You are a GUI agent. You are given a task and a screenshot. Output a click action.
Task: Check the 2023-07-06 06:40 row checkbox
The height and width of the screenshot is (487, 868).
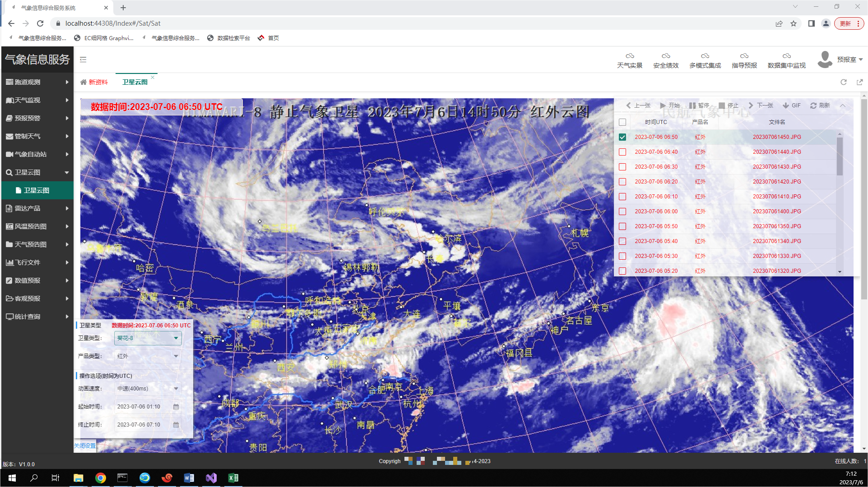click(x=622, y=152)
